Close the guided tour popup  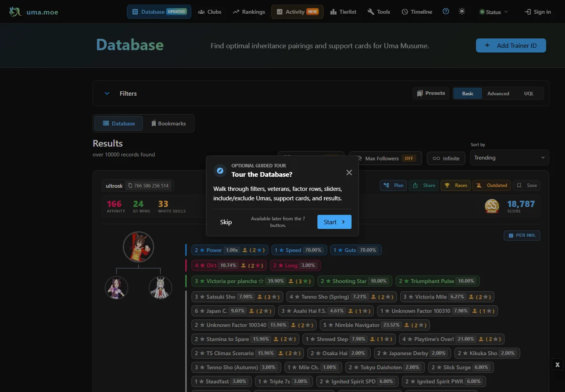[349, 173]
